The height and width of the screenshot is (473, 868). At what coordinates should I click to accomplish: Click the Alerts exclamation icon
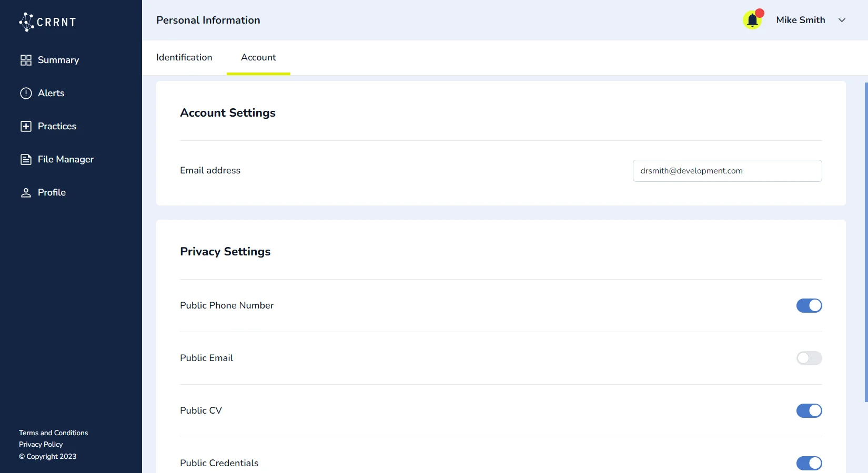26,93
